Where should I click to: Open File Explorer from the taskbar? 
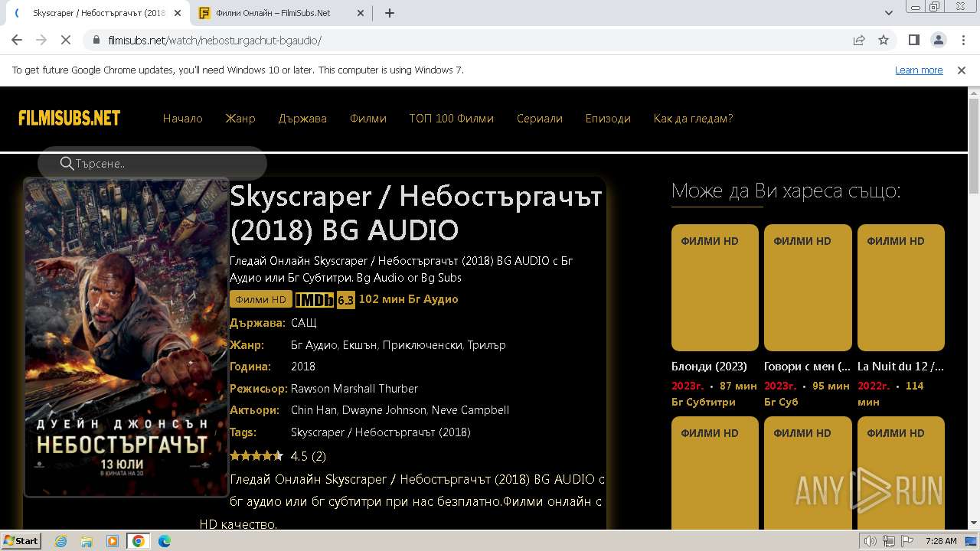tap(87, 541)
